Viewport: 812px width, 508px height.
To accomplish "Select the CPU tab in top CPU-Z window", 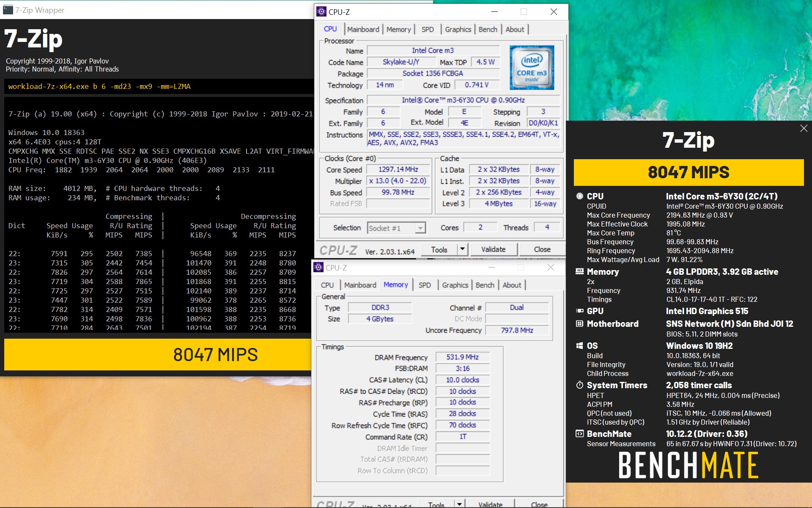I will pyautogui.click(x=330, y=29).
